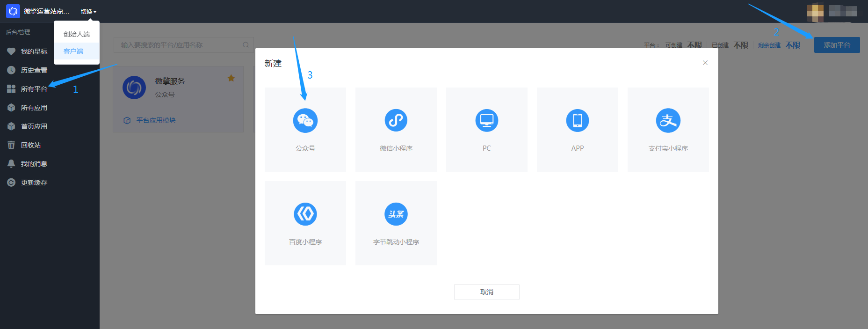Choose the 微信小程序 icon
The height and width of the screenshot is (329, 868).
click(396, 120)
